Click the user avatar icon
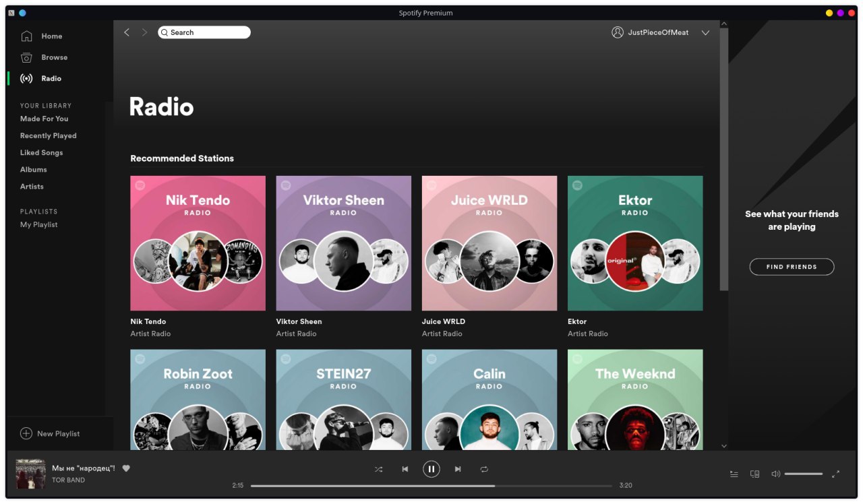The height and width of the screenshot is (504, 863). pos(618,32)
